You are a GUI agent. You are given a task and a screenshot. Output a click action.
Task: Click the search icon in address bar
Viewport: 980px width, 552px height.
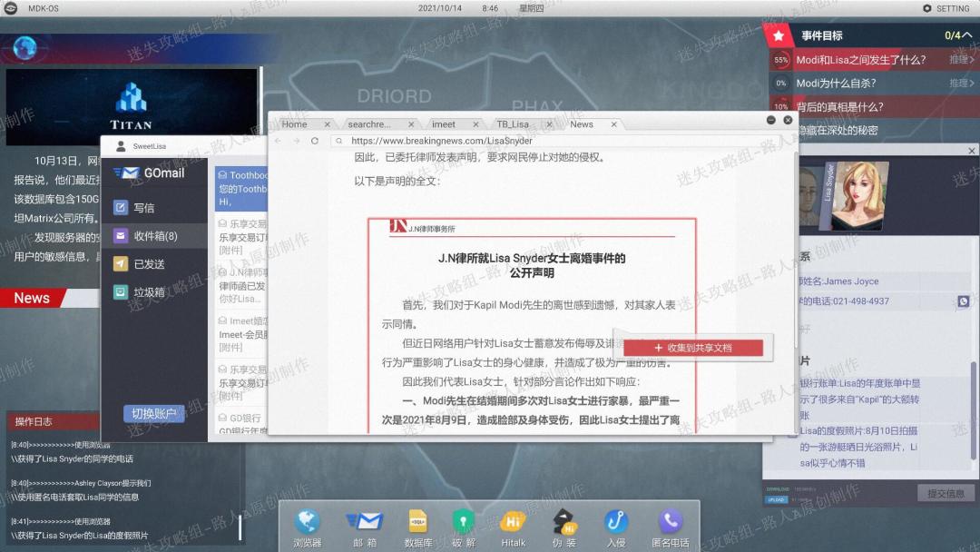tap(338, 142)
